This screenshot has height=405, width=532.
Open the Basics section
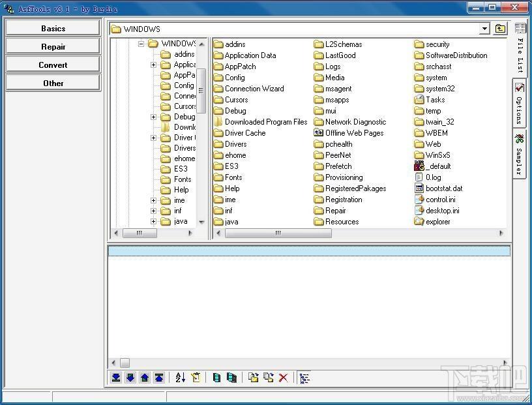tap(53, 28)
